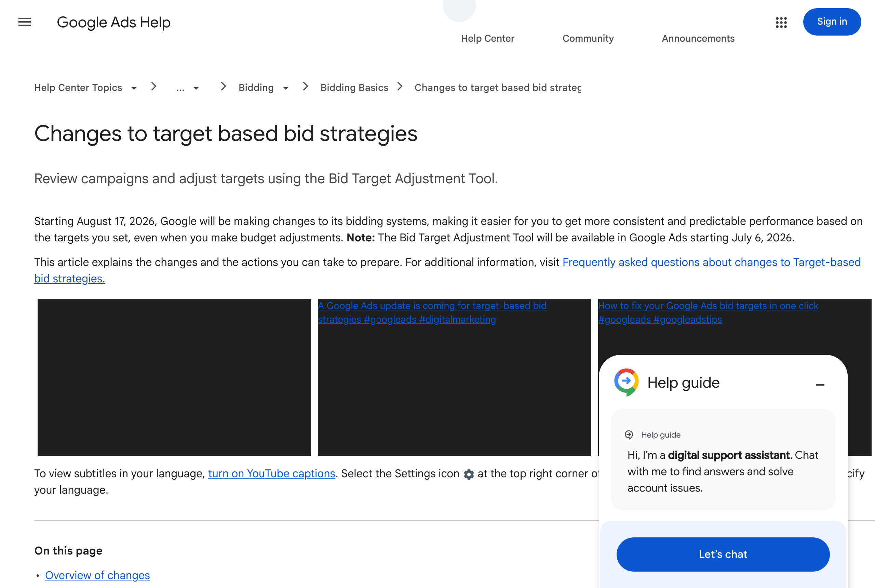
Task: Click the 'Changes to target based bid strategies' heading
Action: (x=226, y=134)
